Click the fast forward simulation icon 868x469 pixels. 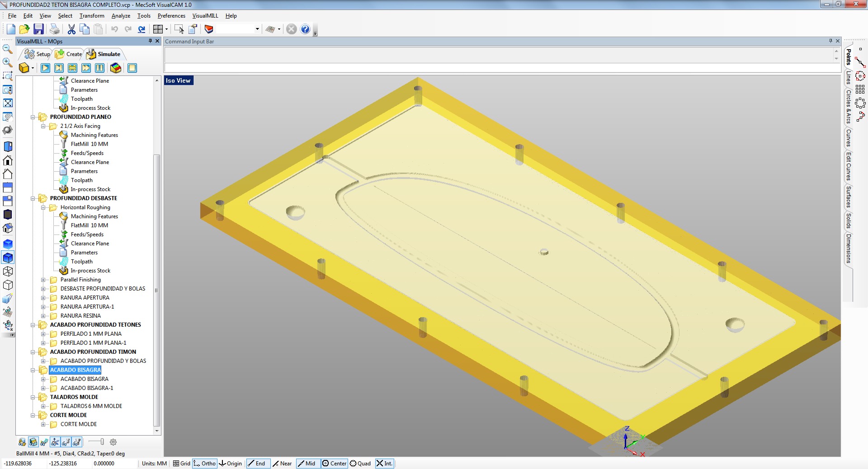coord(86,68)
